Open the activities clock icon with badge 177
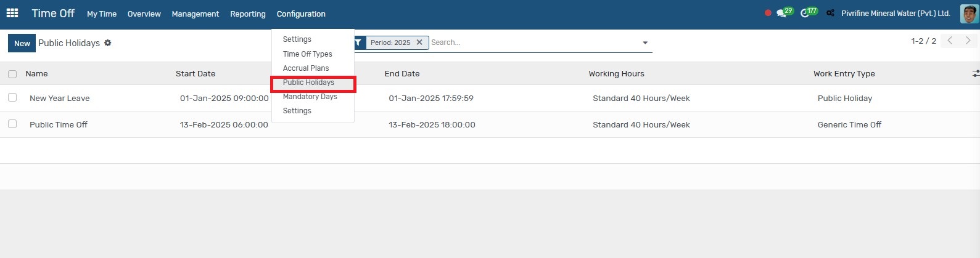Viewport: 980px width, 258px height. (805, 13)
